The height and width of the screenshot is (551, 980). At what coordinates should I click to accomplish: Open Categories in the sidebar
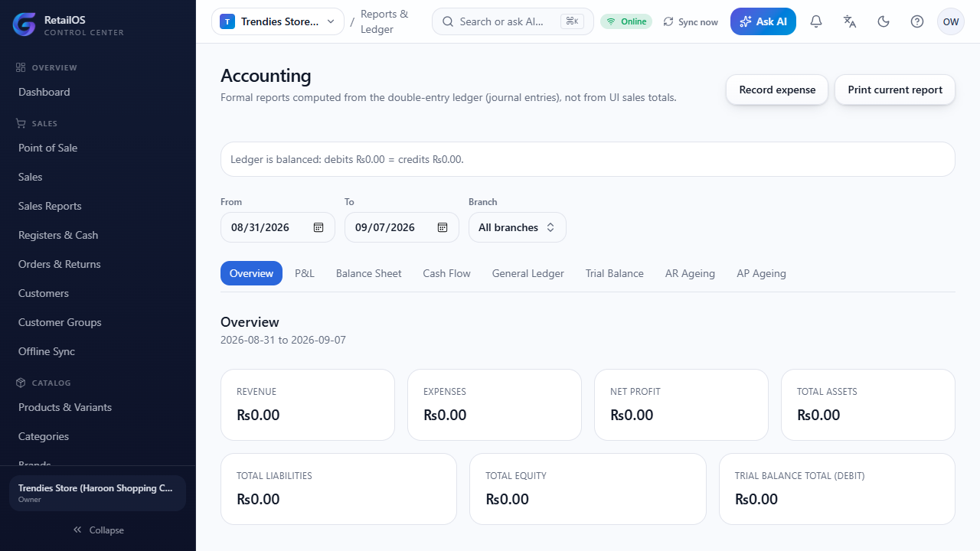(x=98, y=436)
